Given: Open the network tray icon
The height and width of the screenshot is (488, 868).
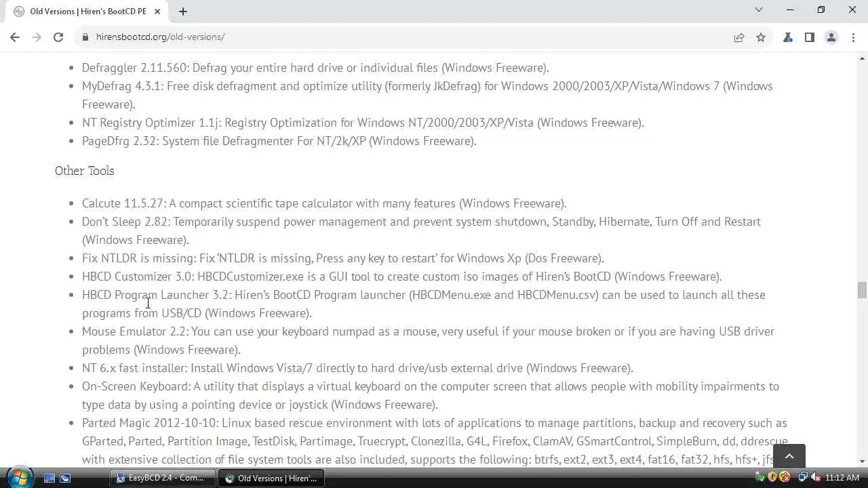Looking at the screenshot, I should click(x=802, y=478).
